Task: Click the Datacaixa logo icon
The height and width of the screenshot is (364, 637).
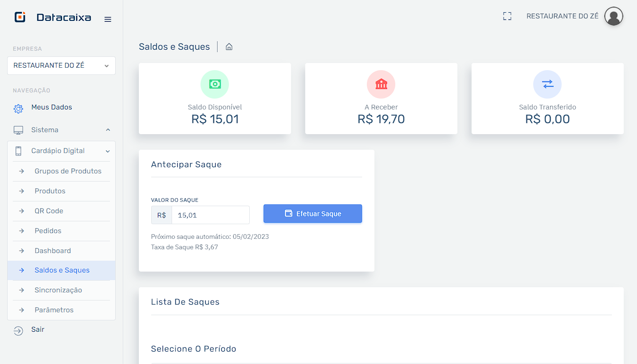Action: coord(20,18)
